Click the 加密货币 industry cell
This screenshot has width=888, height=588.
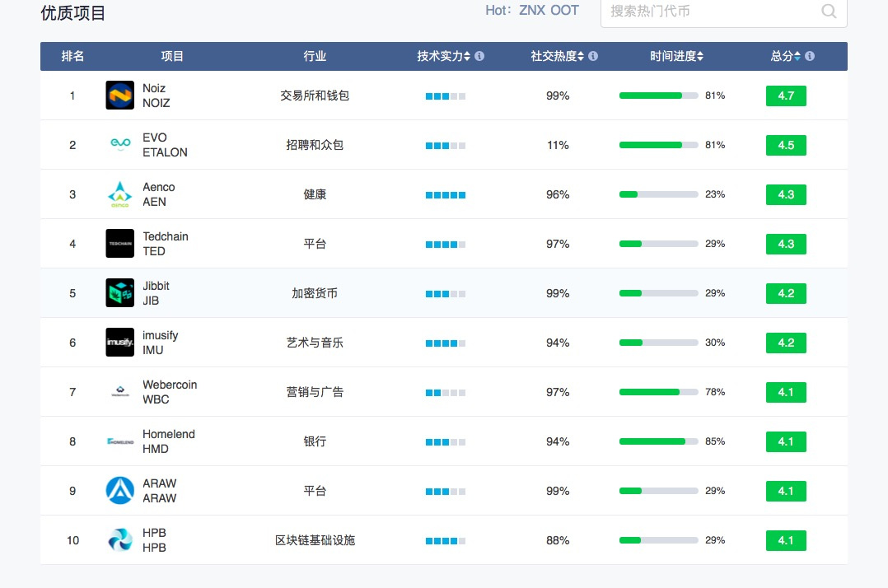pyautogui.click(x=315, y=293)
